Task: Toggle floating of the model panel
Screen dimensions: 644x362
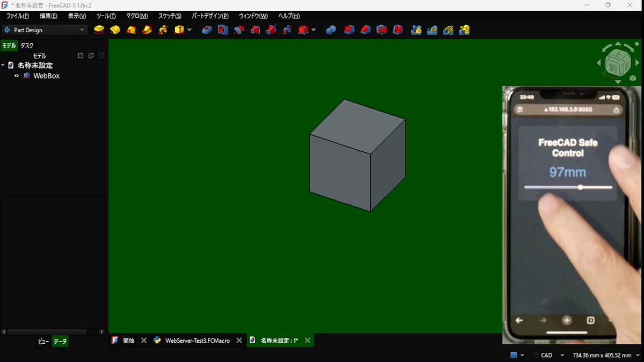Action: [91, 56]
